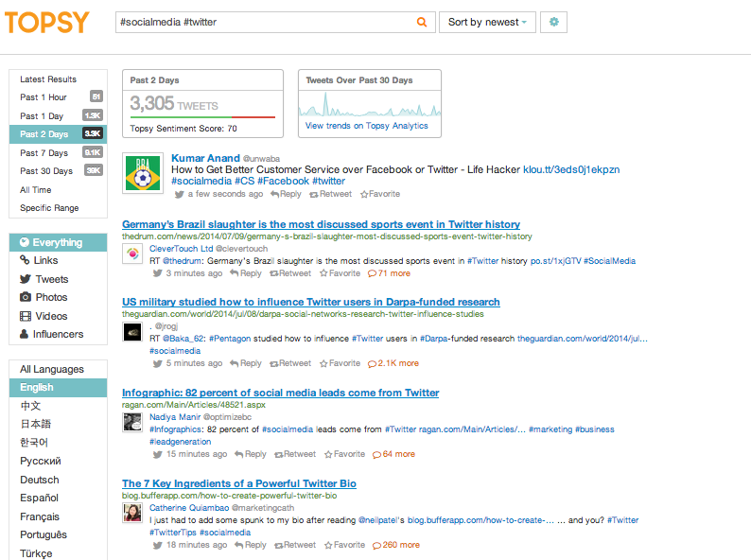Click the 30 days tweets sparkline chart

coord(369,104)
